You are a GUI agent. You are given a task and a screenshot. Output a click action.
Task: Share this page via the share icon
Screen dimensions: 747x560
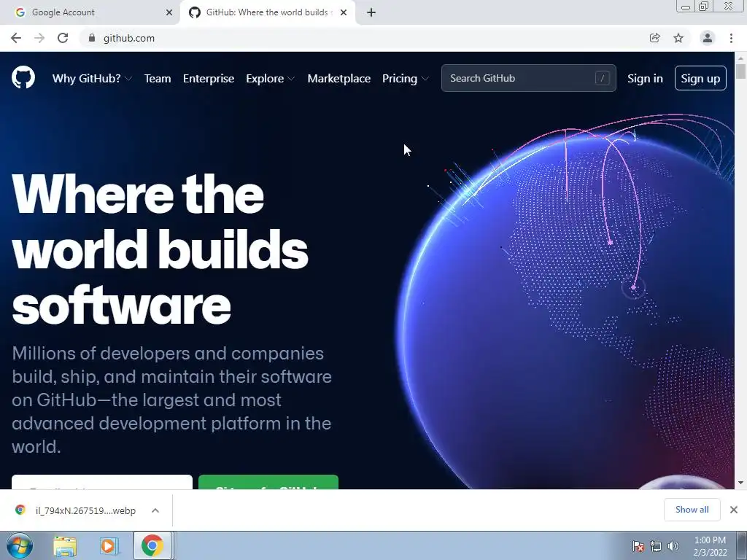coord(654,38)
